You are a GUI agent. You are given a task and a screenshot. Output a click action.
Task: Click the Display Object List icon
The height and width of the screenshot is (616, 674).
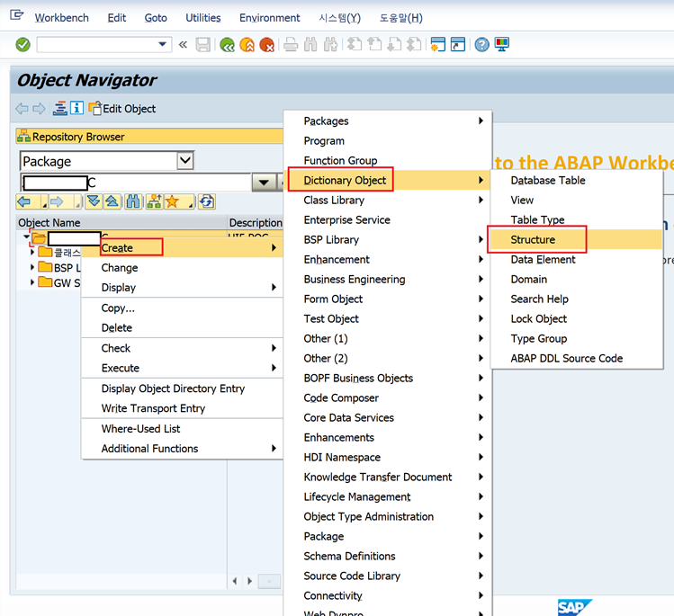59,108
